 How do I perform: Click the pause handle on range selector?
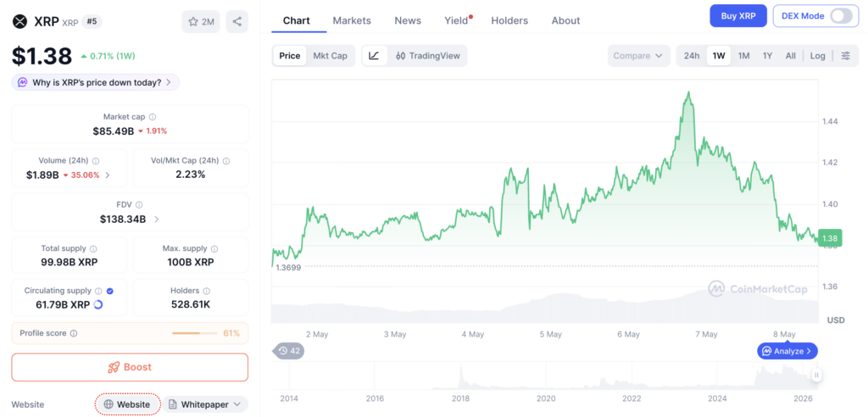point(816,375)
